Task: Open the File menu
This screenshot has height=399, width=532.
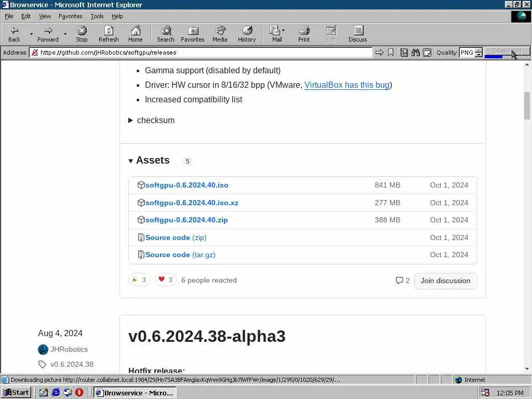Action: pyautogui.click(x=9, y=16)
